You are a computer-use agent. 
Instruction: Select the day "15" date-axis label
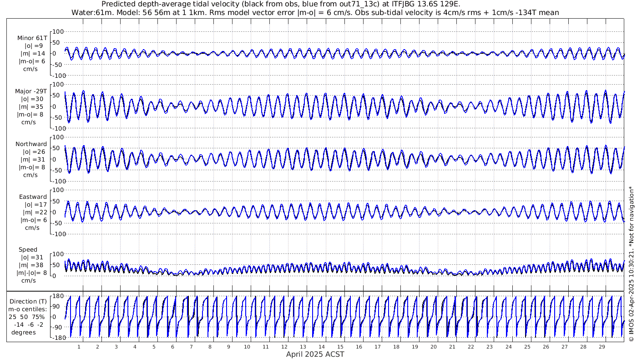click(x=340, y=347)
